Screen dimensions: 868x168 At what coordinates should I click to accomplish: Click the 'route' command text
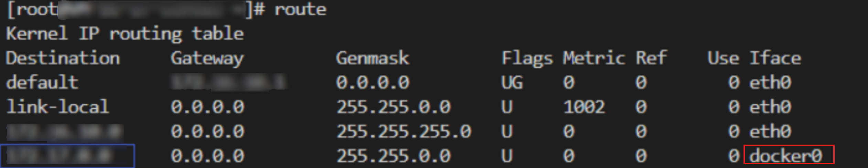300,9
